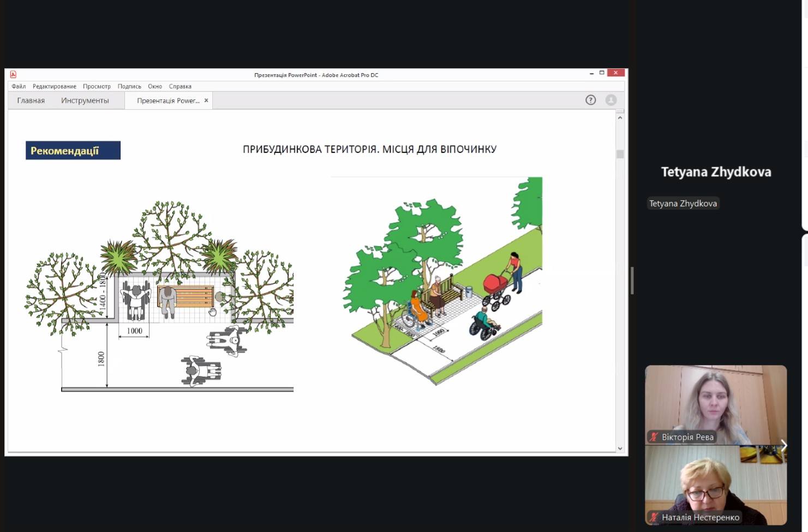Switch to the Инструменты tab
The height and width of the screenshot is (532, 808).
coord(85,100)
